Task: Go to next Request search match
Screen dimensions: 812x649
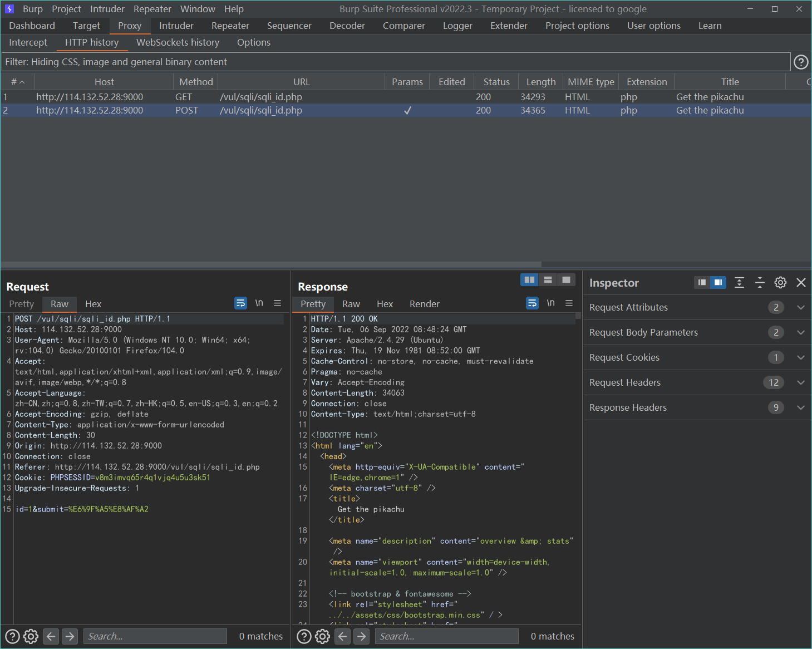Action: 70,636
